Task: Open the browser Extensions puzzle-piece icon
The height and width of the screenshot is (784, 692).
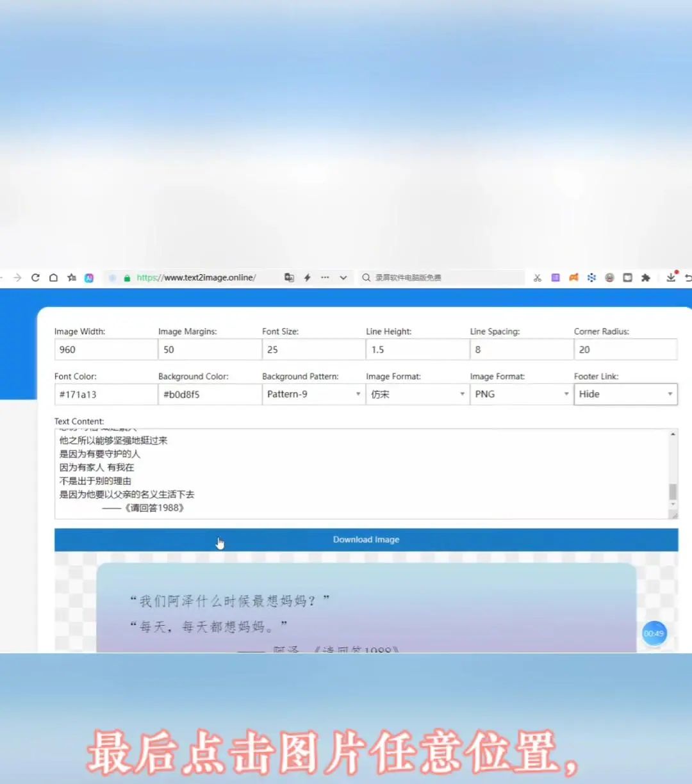Action: tap(646, 277)
